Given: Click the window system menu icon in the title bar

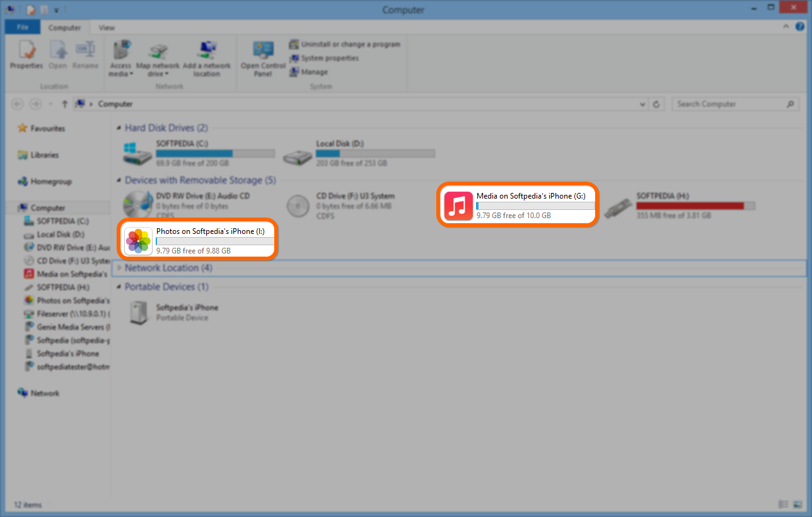Looking at the screenshot, I should tap(10, 9).
